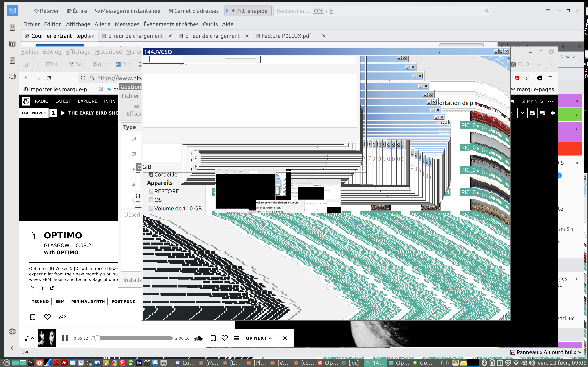Image resolution: width=588 pixels, height=367 pixels.
Task: Expand the Panneau Aujourd'hui chevron
Action: (580, 352)
